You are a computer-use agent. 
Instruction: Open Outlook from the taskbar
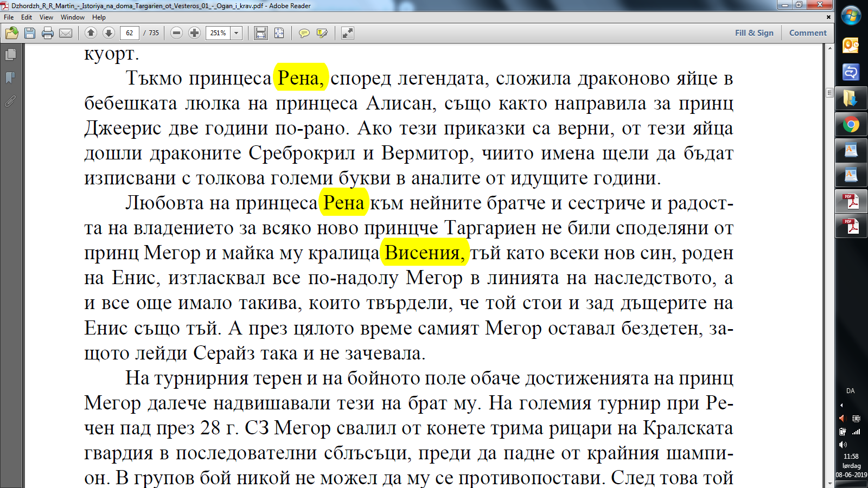(x=851, y=45)
